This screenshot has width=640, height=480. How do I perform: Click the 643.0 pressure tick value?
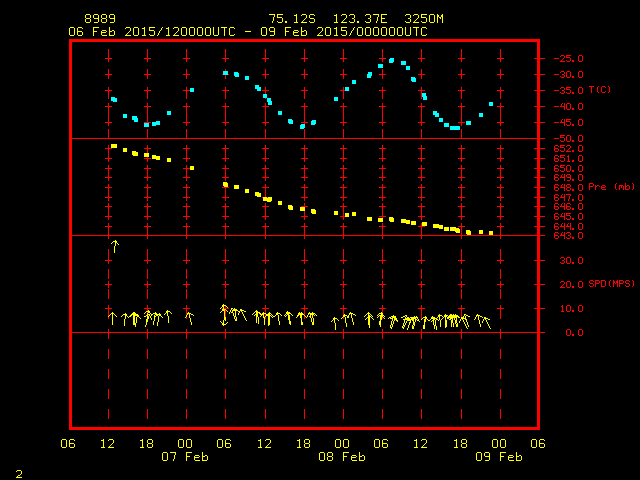569,236
